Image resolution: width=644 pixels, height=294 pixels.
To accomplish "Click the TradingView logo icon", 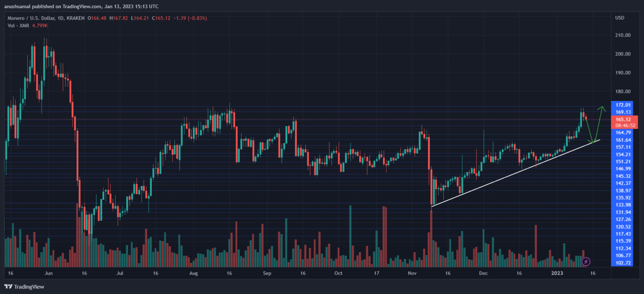I will point(8,286).
